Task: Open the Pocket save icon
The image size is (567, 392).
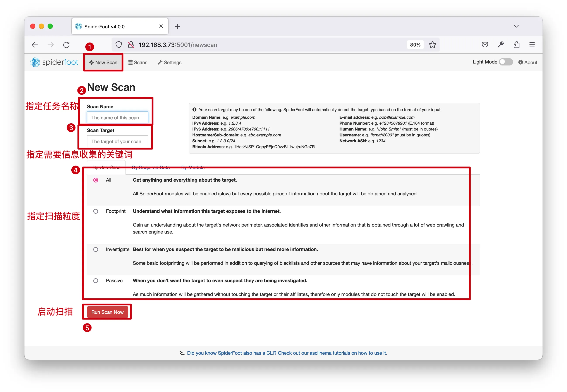Action: [485, 45]
